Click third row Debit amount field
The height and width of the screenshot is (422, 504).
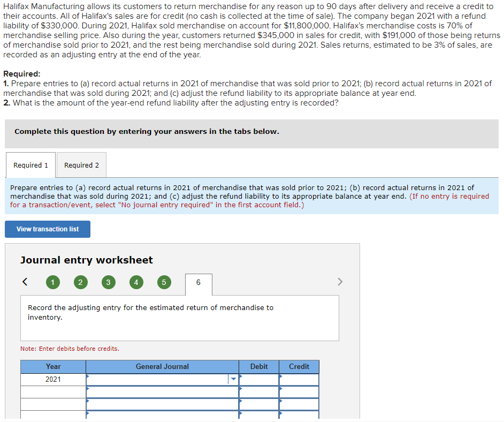coord(259,404)
